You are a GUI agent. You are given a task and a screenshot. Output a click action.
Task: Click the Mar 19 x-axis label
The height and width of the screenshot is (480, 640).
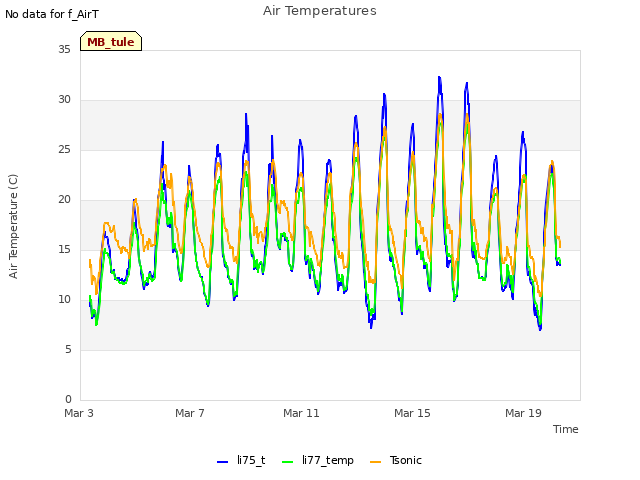pos(523,413)
